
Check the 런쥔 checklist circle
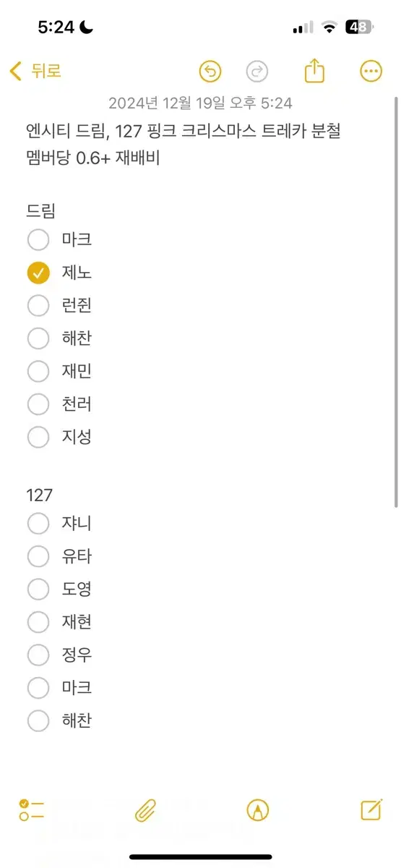coord(38,305)
